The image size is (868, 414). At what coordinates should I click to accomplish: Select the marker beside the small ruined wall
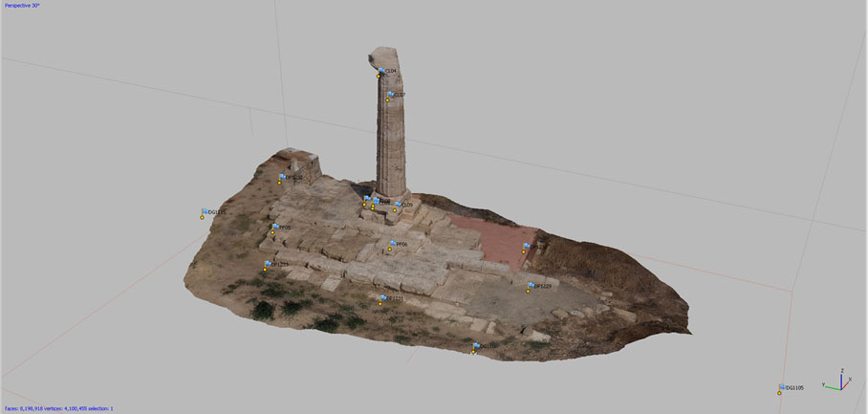click(283, 177)
